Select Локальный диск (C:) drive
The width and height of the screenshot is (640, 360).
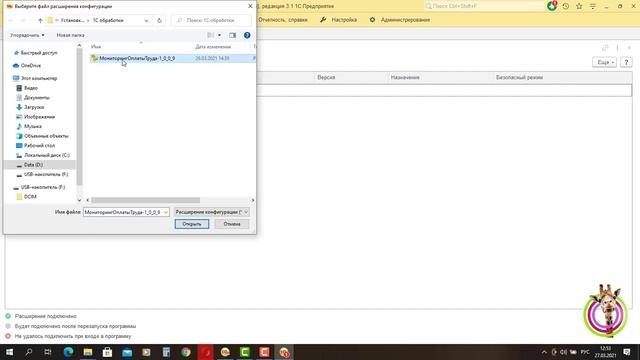point(47,155)
